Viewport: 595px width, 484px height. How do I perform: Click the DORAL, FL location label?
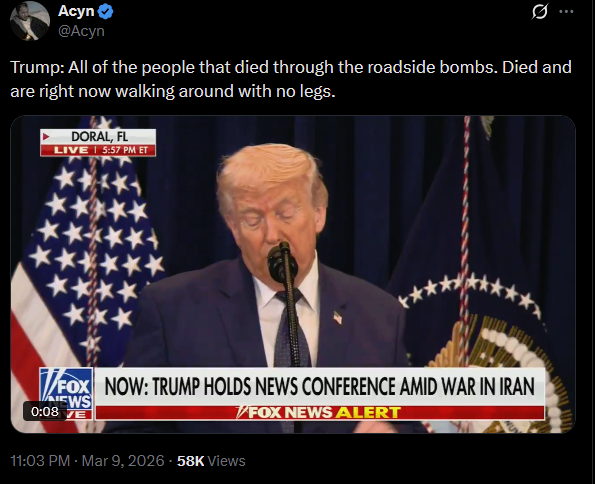pyautogui.click(x=98, y=137)
